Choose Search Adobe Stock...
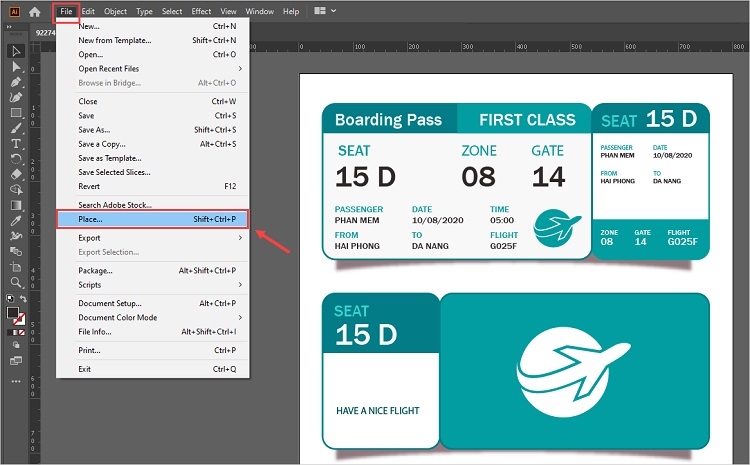The height and width of the screenshot is (465, 750). [x=153, y=205]
